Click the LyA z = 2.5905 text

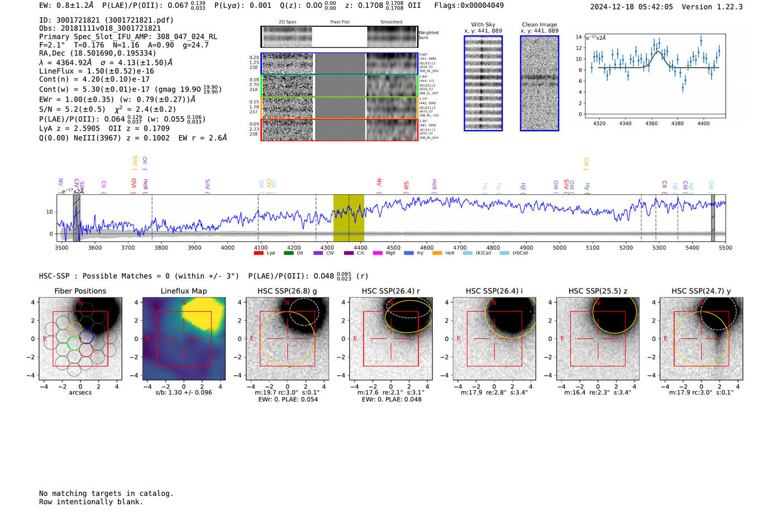pos(70,128)
